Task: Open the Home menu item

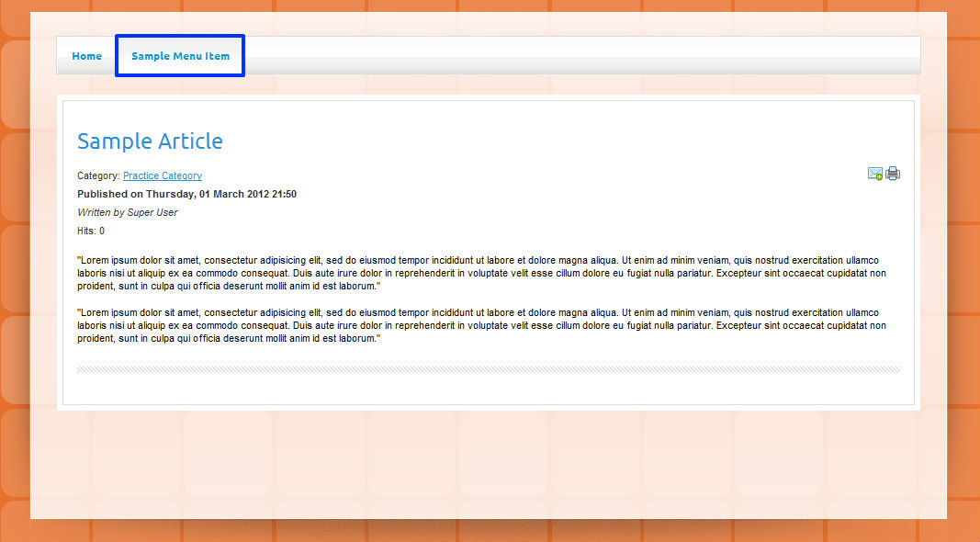Action: 87,56
